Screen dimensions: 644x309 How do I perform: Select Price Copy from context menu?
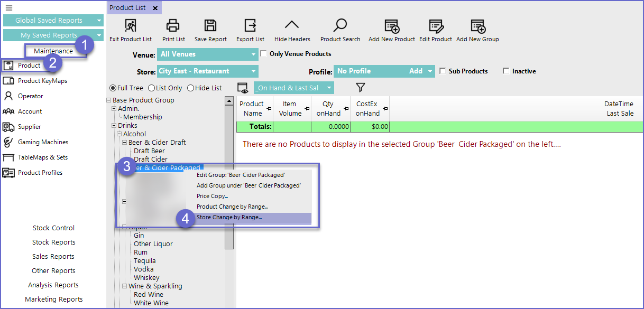[213, 196]
